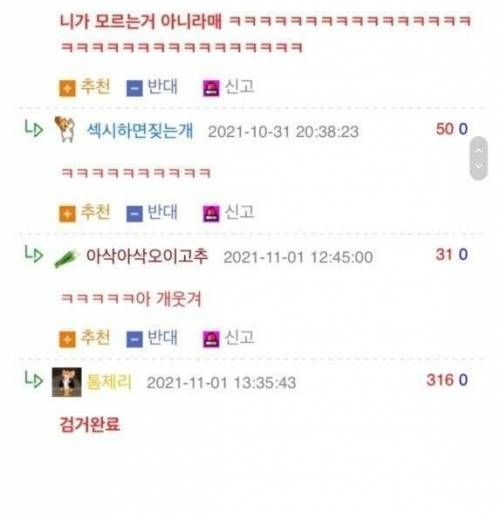The width and height of the screenshot is (500, 513).
Task: Open profile of user 섹시하면짖는개
Action: pos(140,131)
